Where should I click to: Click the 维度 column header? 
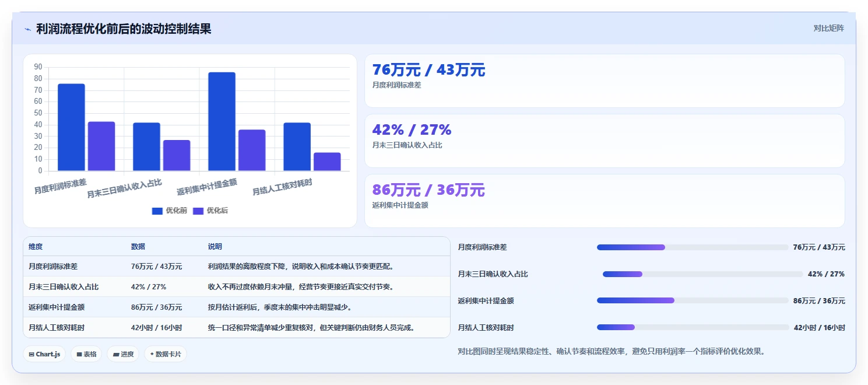[x=36, y=247]
